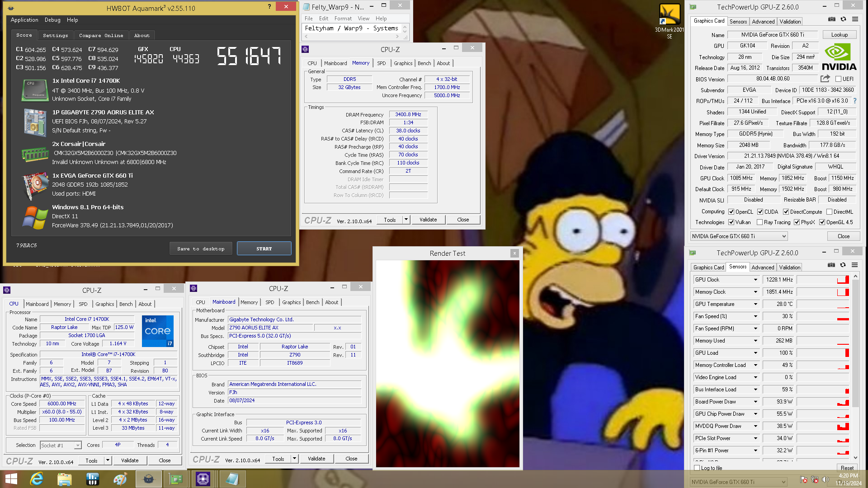Click the BIOS export share icon in GPU-Z

pos(825,79)
